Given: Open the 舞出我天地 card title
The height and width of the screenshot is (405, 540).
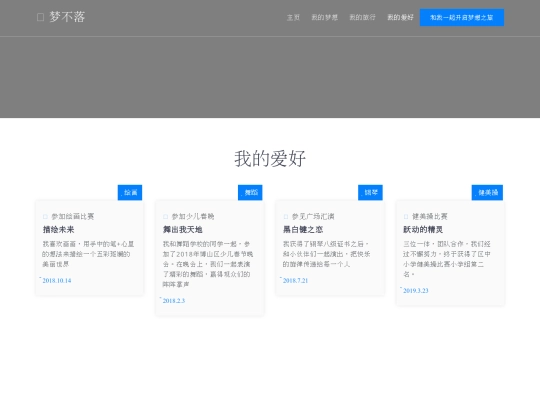Looking at the screenshot, I should click(183, 230).
